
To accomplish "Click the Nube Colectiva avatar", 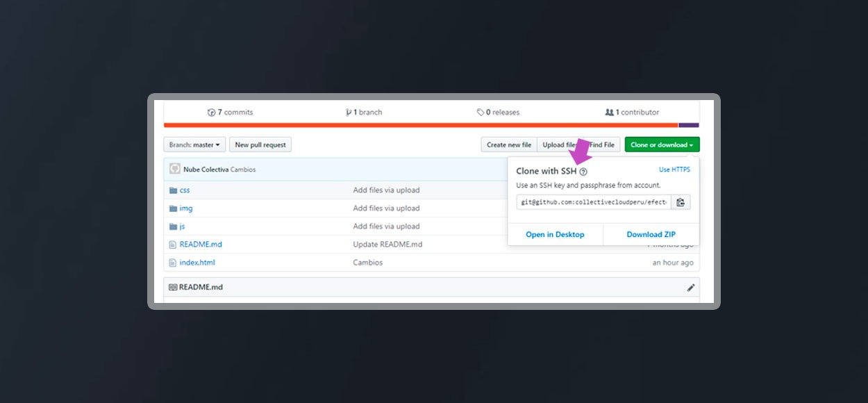I will click(x=175, y=169).
